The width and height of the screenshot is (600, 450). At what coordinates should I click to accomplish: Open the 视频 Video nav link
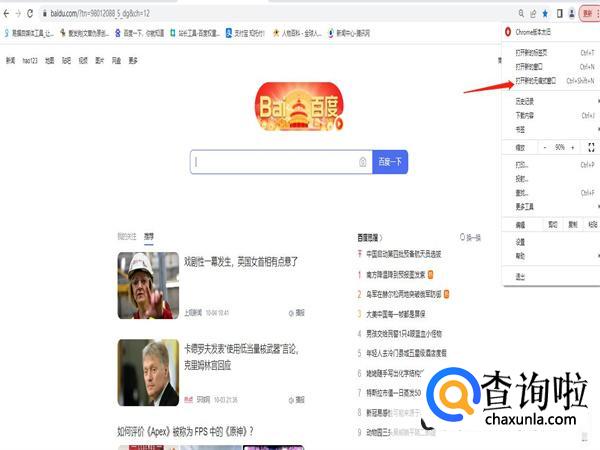click(x=83, y=60)
